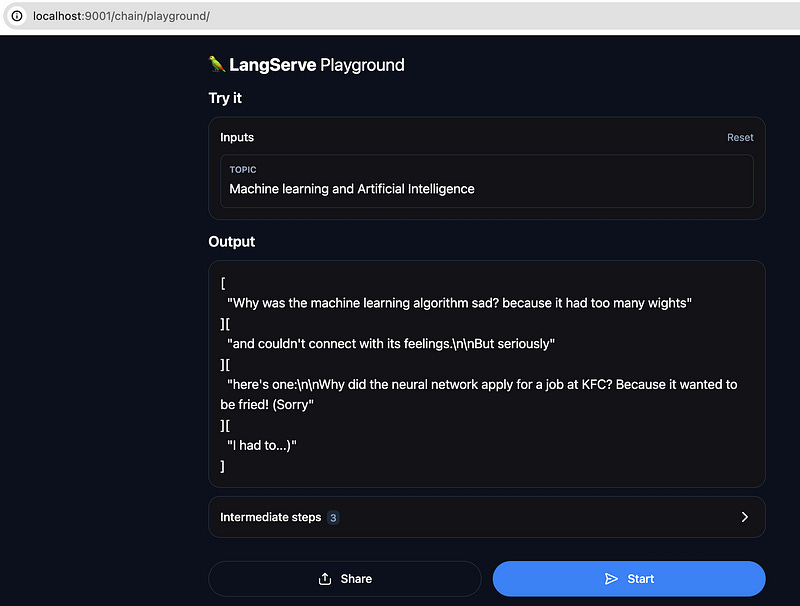Click output line 'I had to...)'
Viewport: 800px width, 606px height.
click(262, 445)
